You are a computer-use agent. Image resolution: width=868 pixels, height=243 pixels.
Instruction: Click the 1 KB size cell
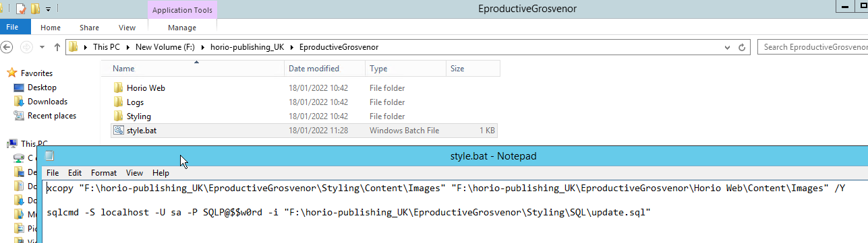pyautogui.click(x=487, y=131)
